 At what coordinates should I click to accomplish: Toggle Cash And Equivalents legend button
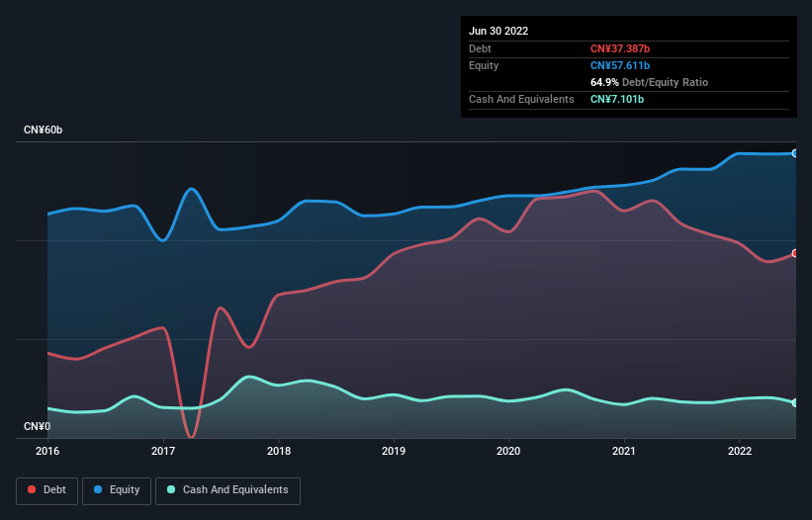click(x=227, y=490)
